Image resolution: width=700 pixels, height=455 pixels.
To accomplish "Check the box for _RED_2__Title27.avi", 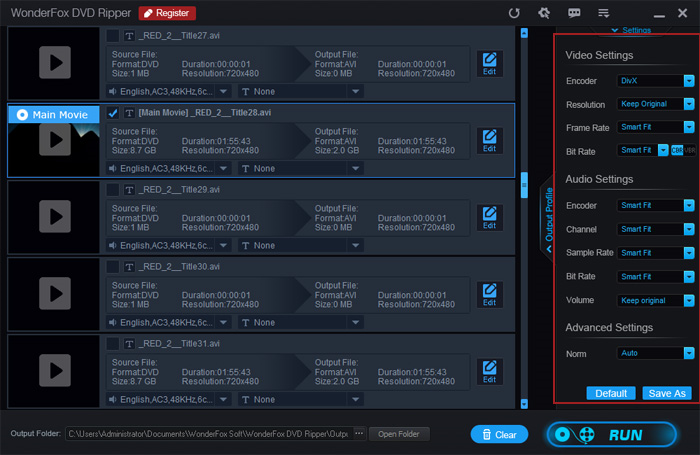I will [112, 36].
